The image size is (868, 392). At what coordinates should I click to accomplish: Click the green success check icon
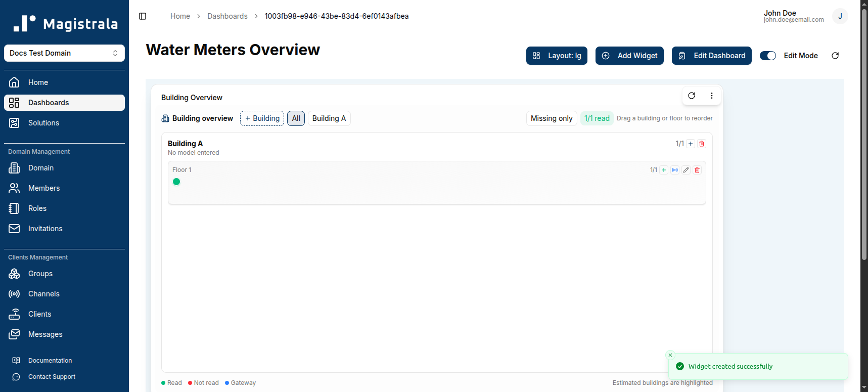[680, 366]
